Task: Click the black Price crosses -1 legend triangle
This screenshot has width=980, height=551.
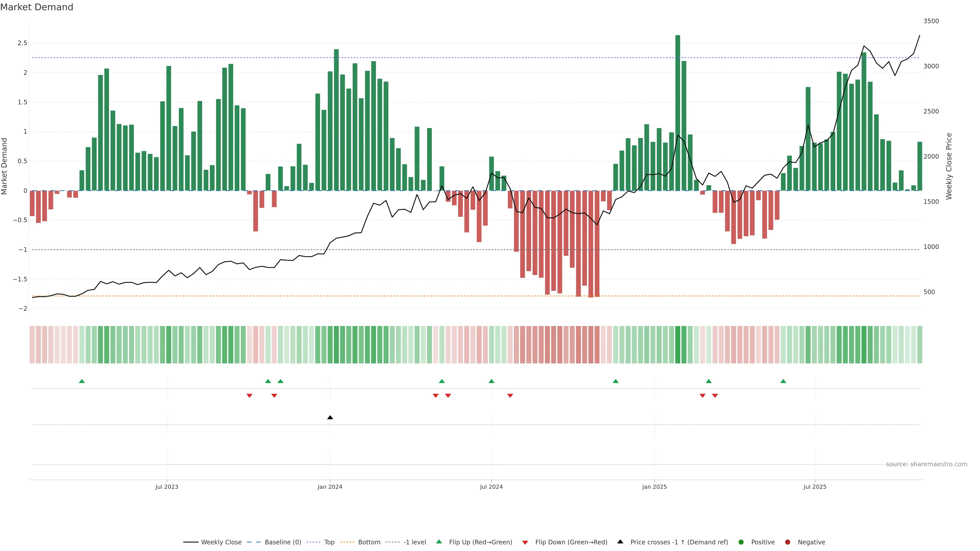Action: 620,542
